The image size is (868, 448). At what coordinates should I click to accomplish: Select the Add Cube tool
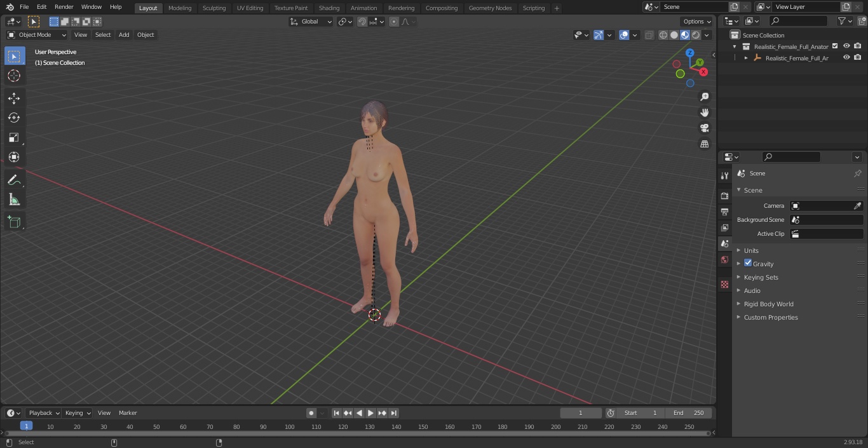pyautogui.click(x=14, y=222)
